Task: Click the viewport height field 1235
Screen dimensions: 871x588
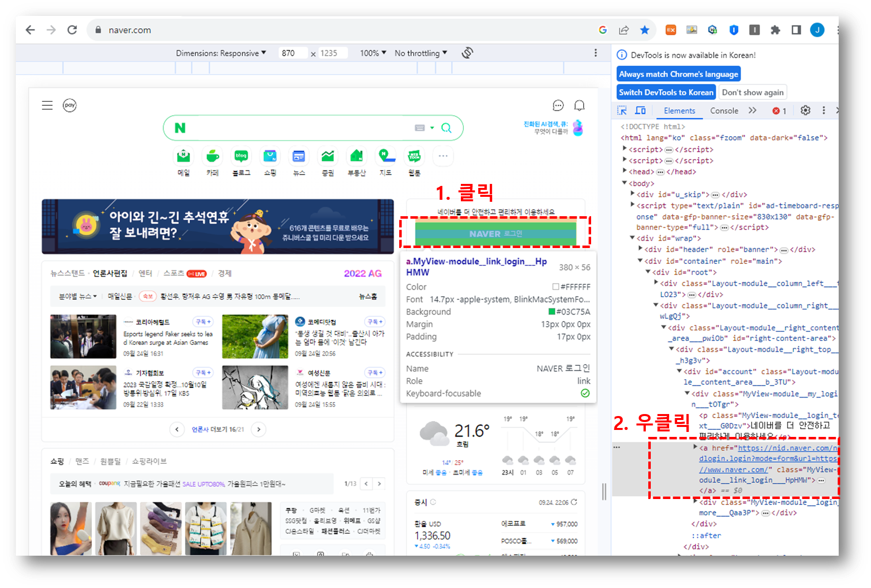Action: 333,53
